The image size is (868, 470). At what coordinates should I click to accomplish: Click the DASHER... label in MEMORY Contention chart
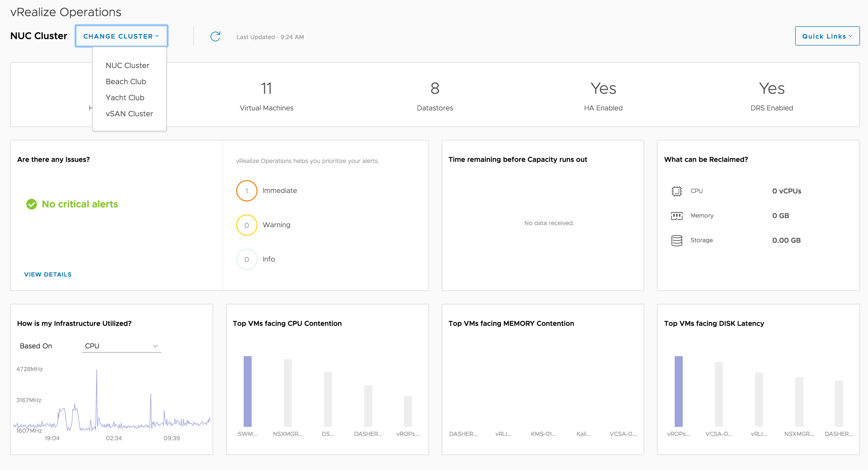463,434
